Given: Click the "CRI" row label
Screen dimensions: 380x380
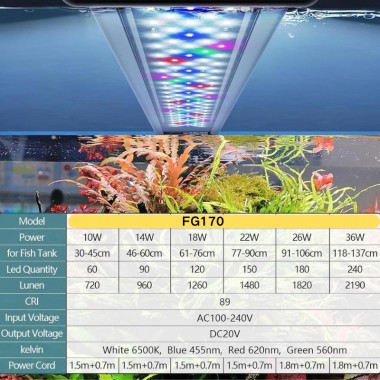Looking at the screenshot, I should coord(32,301).
